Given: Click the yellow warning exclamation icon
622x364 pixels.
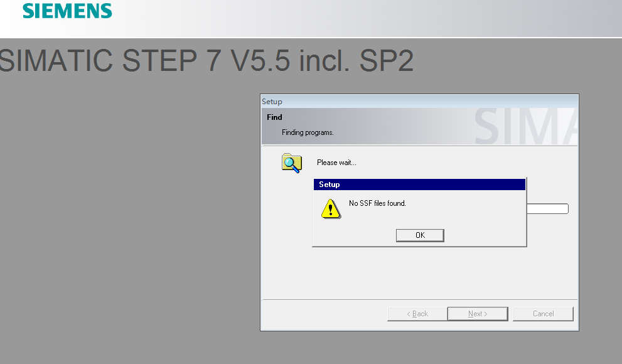Looking at the screenshot, I should 330,208.
